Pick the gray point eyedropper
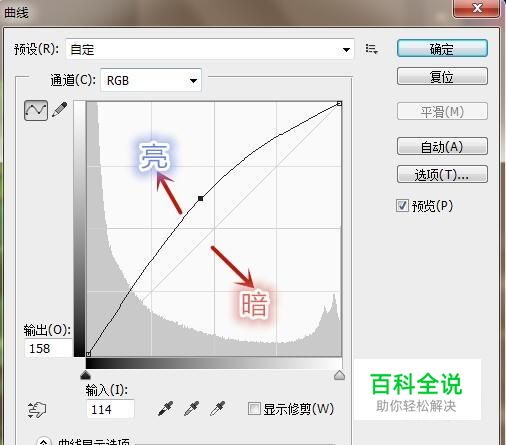Viewport: 506px width, 445px height. 192,409
